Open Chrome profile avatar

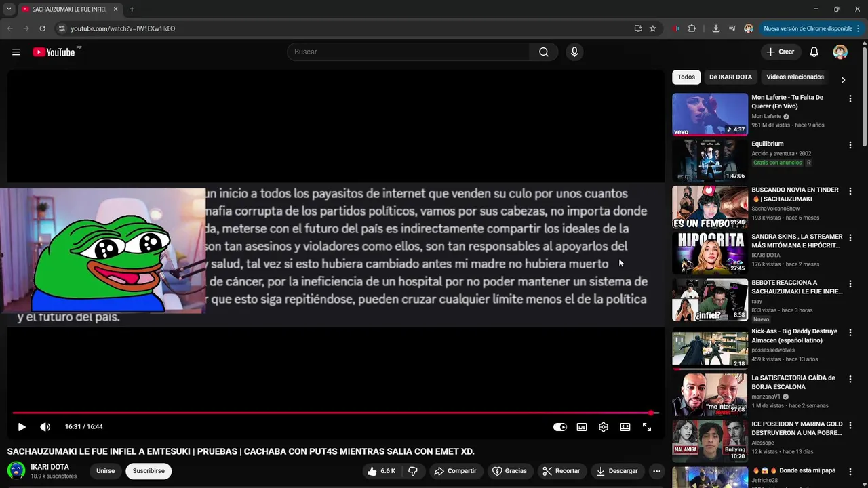(x=749, y=28)
